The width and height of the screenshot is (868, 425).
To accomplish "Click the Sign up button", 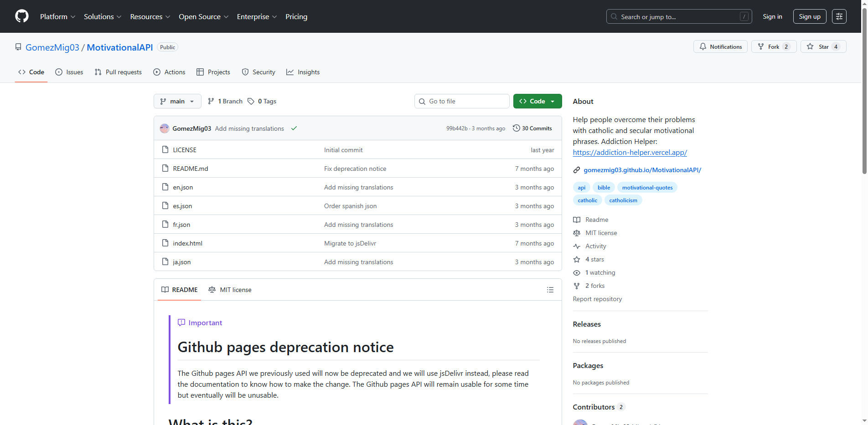I will [x=810, y=16].
